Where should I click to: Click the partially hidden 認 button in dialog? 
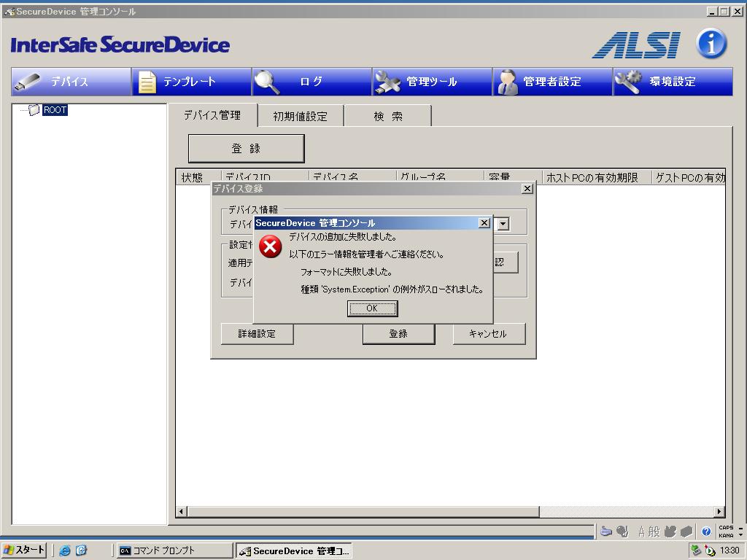(506, 262)
